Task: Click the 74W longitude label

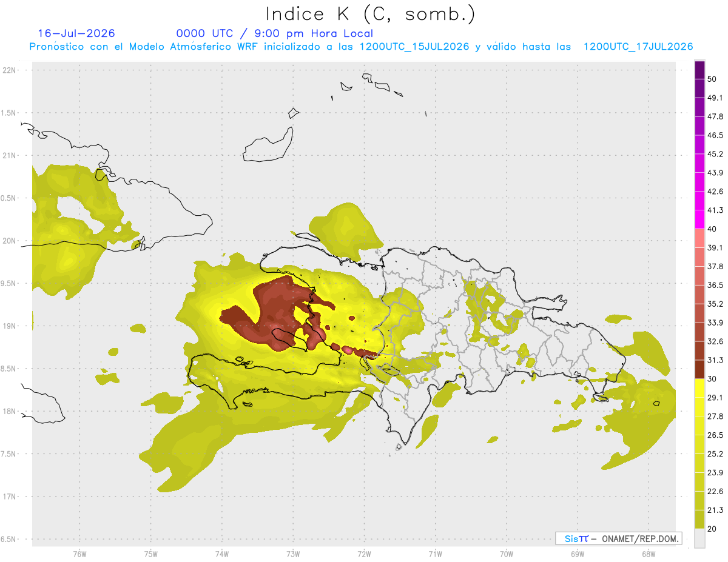Action: 221,554
